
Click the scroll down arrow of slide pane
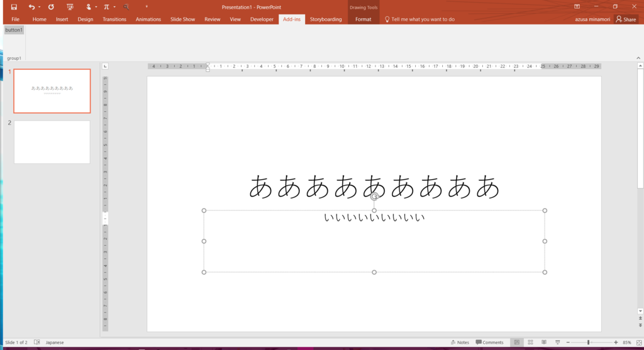[x=640, y=311]
